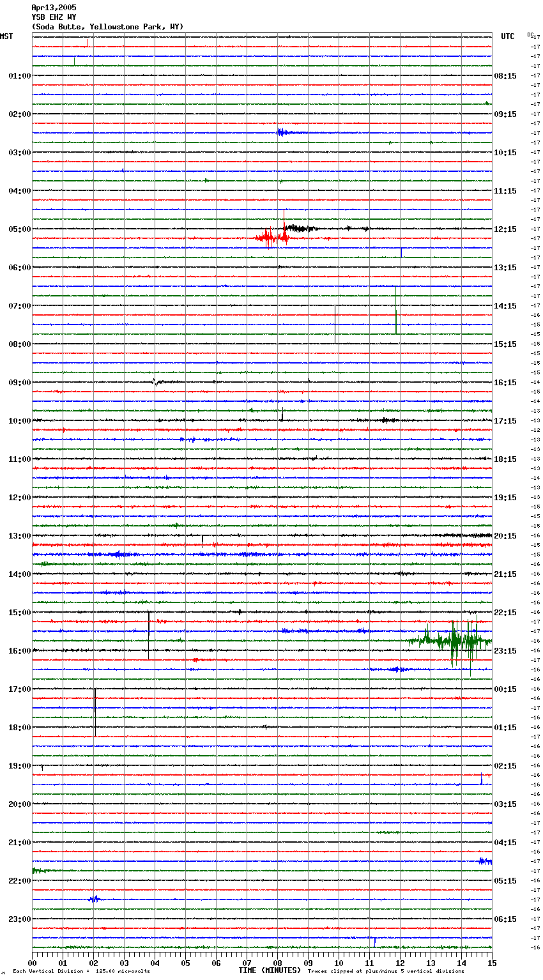Image resolution: width=543 pixels, height=980 pixels.
Task: Click the UTC time label '17:15'
Action: point(505,421)
